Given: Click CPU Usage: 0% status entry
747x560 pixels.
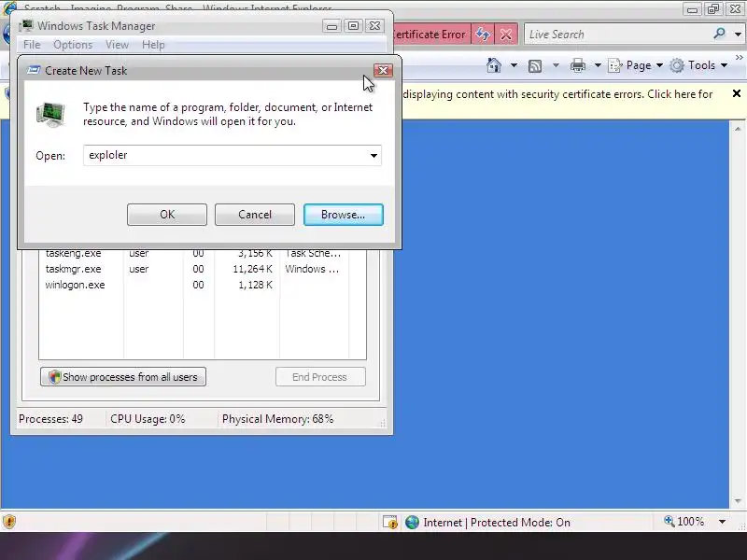Looking at the screenshot, I should tap(148, 419).
